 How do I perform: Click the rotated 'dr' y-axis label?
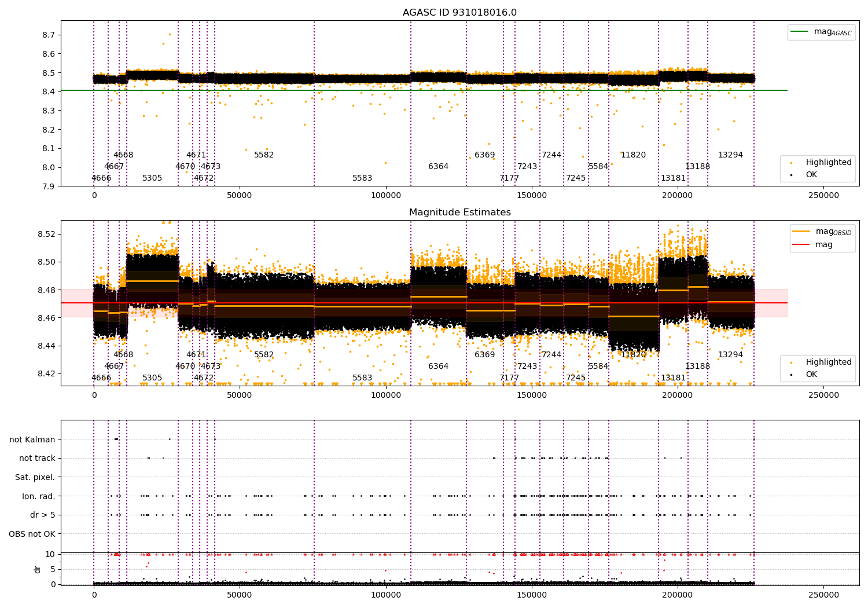pyautogui.click(x=38, y=569)
